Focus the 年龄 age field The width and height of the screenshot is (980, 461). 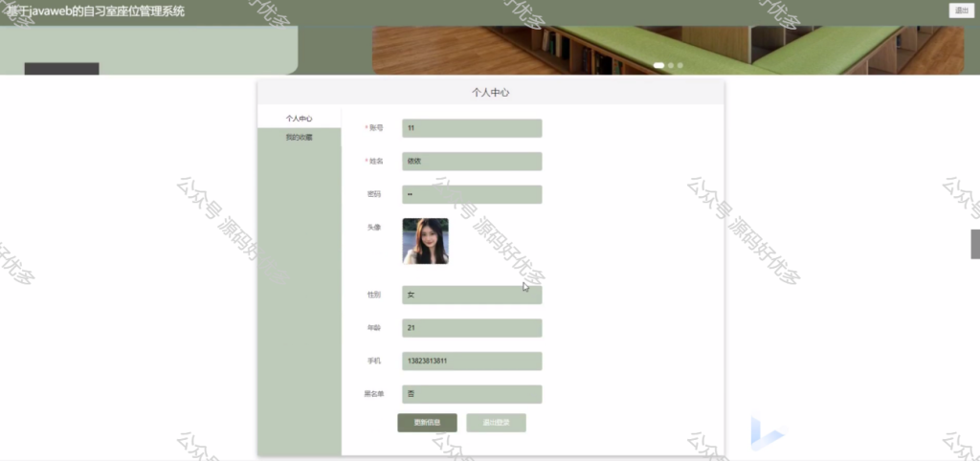point(472,328)
